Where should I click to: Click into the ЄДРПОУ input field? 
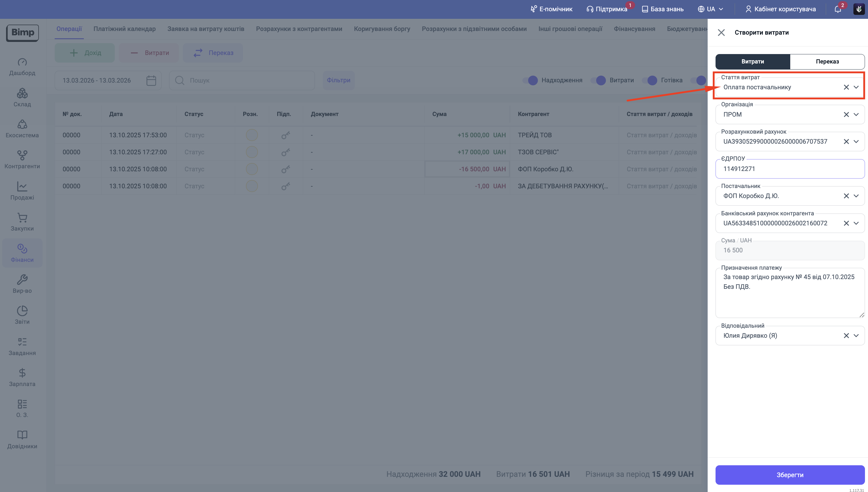[x=790, y=169]
